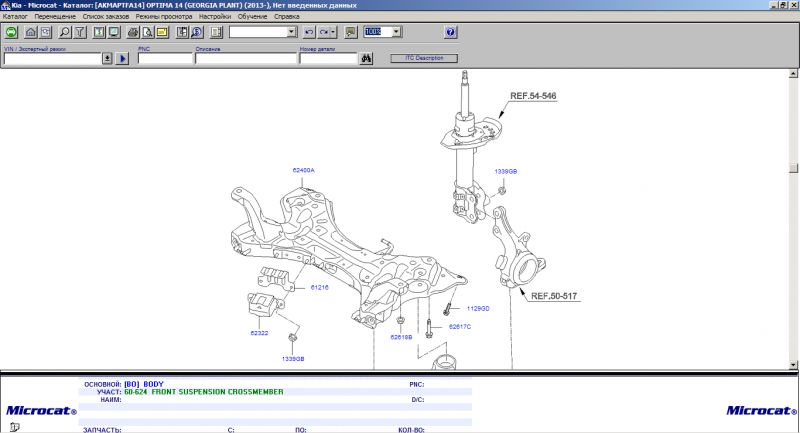The width and height of the screenshot is (800, 433).
Task: Open the Список заказов menu
Action: (x=106, y=16)
